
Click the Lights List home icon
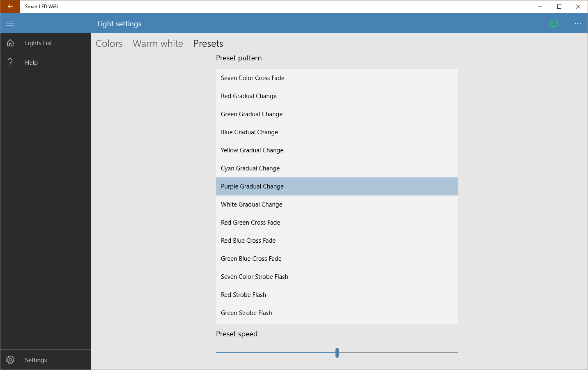(x=10, y=43)
